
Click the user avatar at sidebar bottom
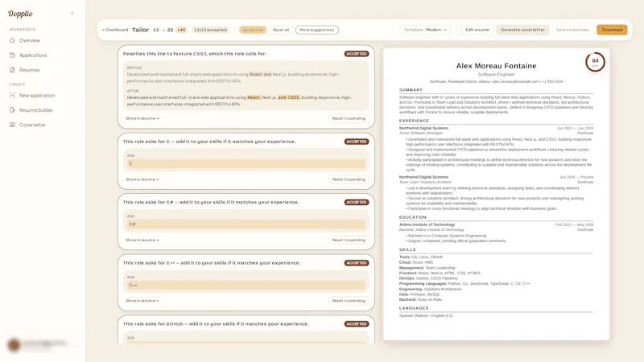pyautogui.click(x=14, y=345)
